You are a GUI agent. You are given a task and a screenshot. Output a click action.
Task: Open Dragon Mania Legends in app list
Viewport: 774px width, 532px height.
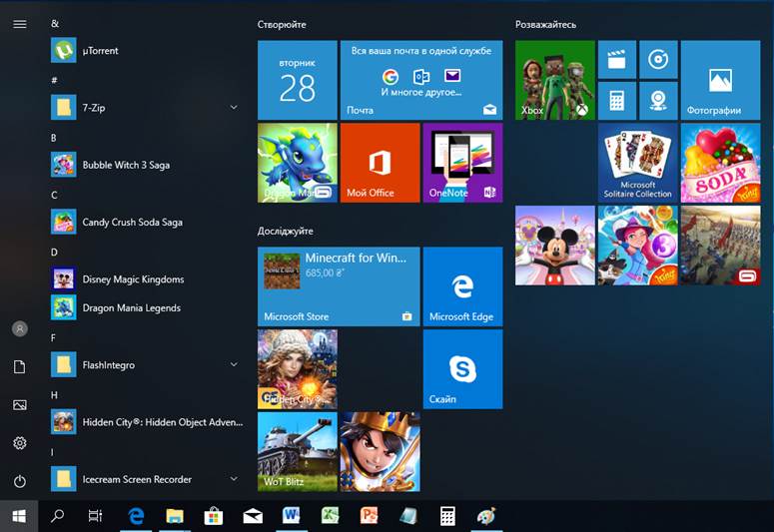(147, 308)
